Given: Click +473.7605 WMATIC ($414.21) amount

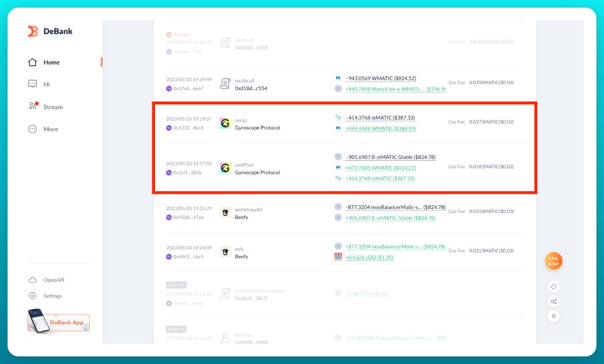Looking at the screenshot, I should tap(380, 168).
